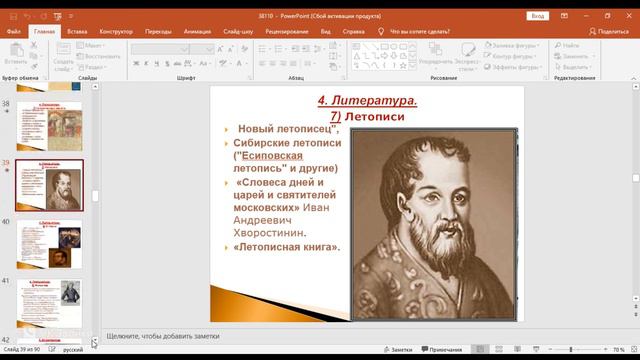640x360 pixels.
Task: Open the font color A dropdown
Action: (x=241, y=63)
